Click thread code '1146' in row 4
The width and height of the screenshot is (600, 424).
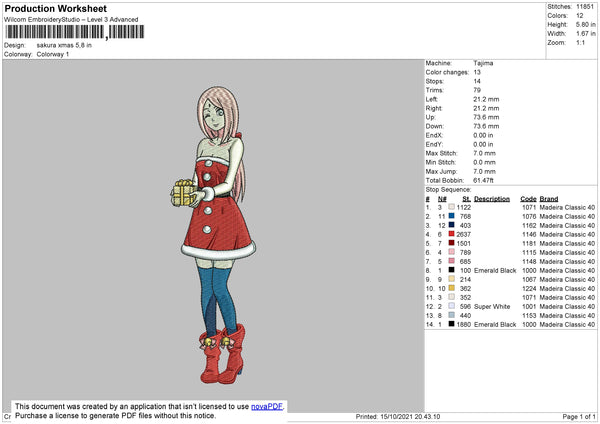(x=529, y=235)
